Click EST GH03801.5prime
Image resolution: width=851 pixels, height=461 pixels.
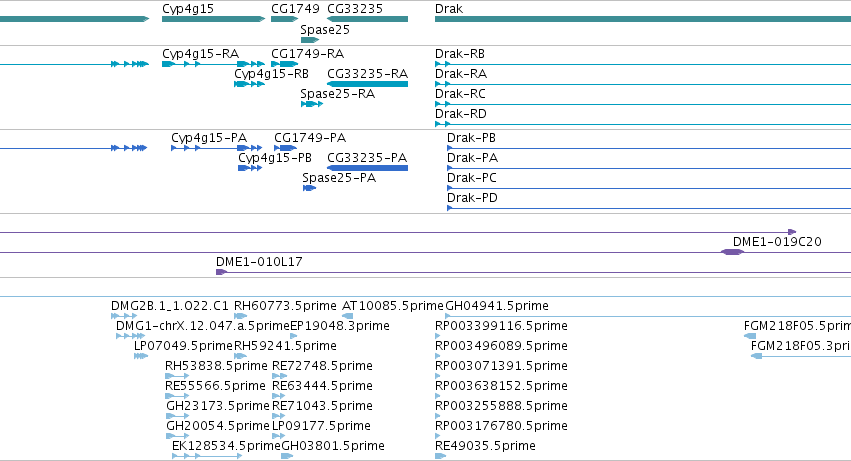coord(287,457)
